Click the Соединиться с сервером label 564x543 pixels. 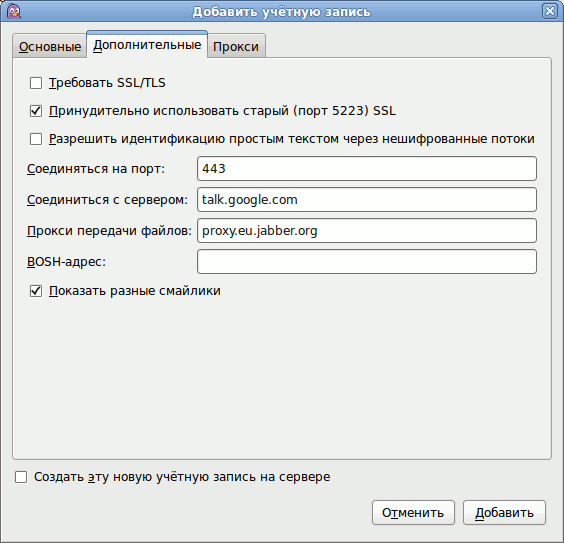point(108,200)
